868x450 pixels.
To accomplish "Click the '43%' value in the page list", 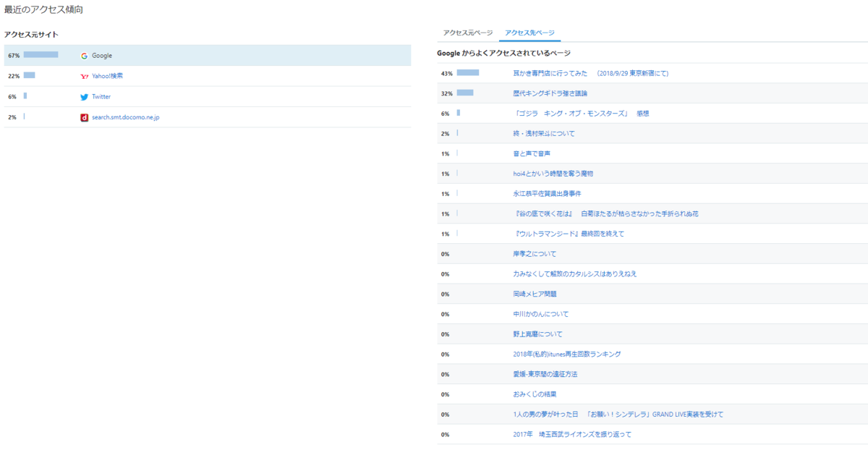I will [x=446, y=73].
